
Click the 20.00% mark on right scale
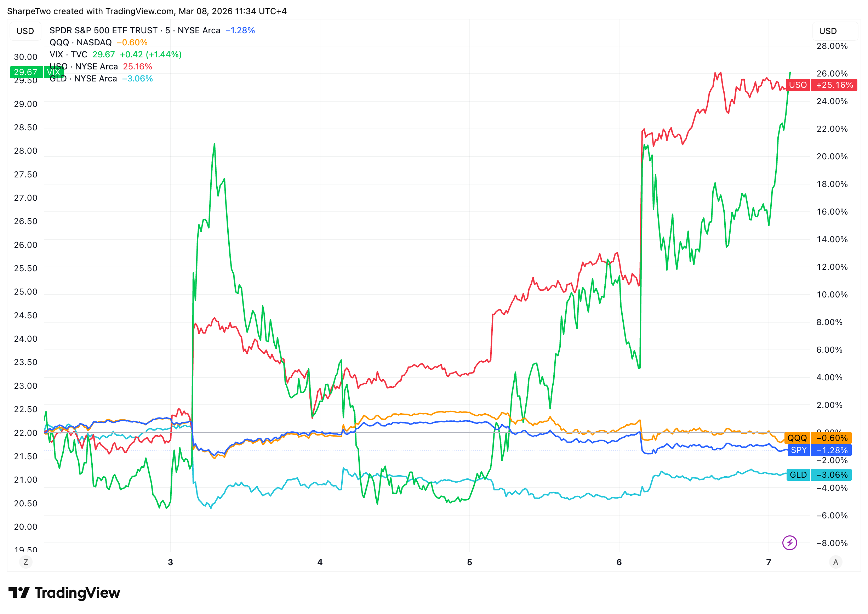(x=832, y=157)
